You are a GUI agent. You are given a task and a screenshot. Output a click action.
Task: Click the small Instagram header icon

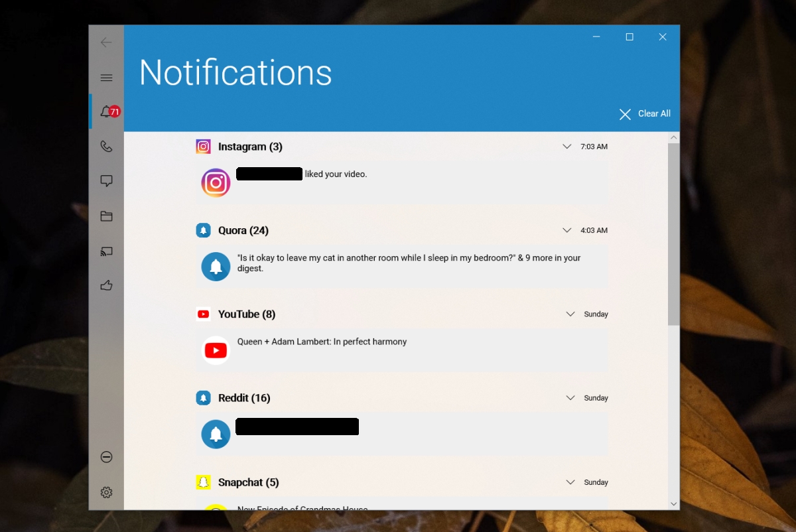tap(203, 147)
